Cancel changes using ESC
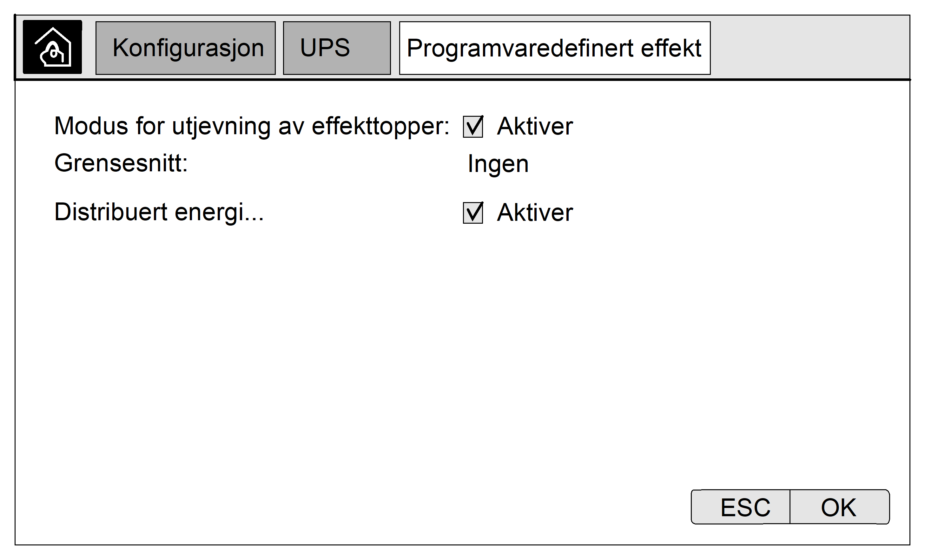925x560 pixels. click(740, 507)
